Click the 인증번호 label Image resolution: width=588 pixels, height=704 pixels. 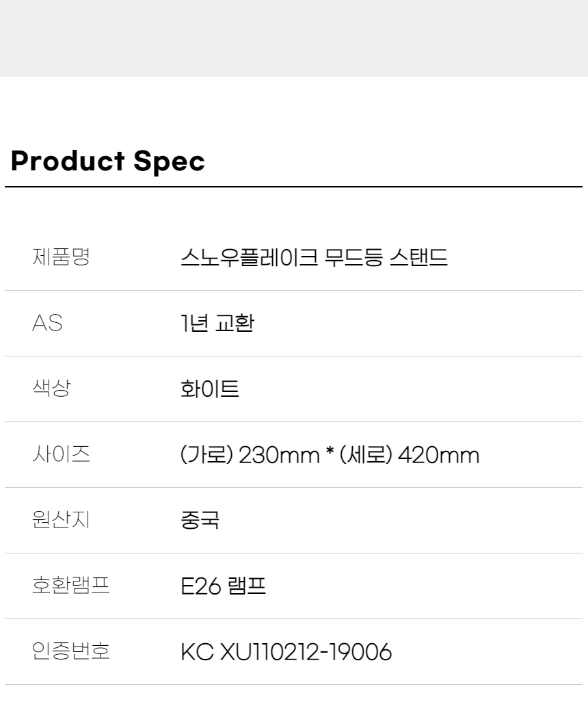70,651
